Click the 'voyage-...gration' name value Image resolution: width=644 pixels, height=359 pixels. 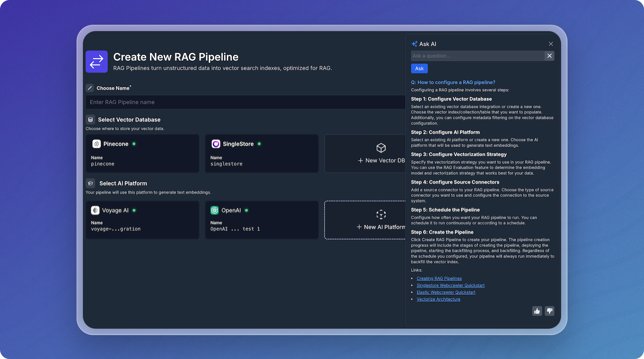[116, 229]
